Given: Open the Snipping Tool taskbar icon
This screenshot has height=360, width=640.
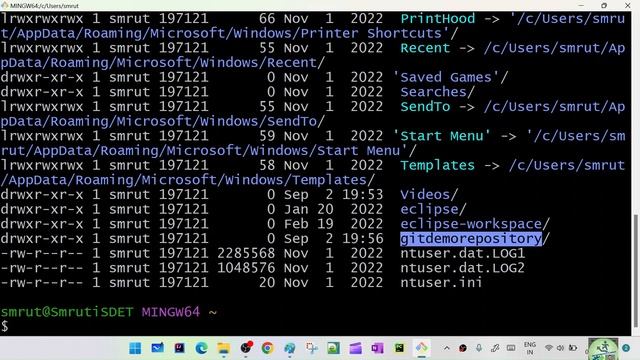Looking at the screenshot, I should tap(311, 348).
